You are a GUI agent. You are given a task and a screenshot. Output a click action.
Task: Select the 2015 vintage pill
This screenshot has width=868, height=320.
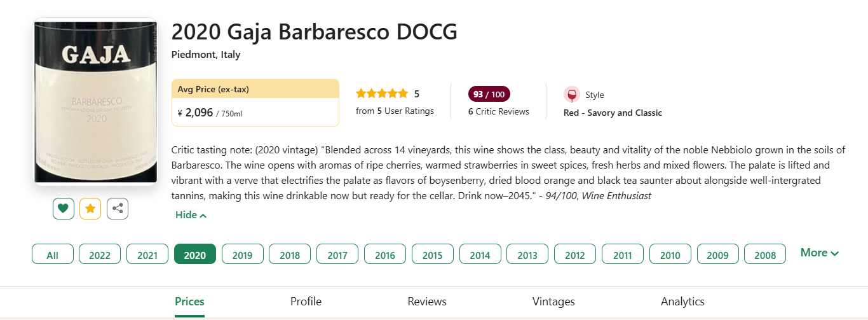tap(432, 254)
